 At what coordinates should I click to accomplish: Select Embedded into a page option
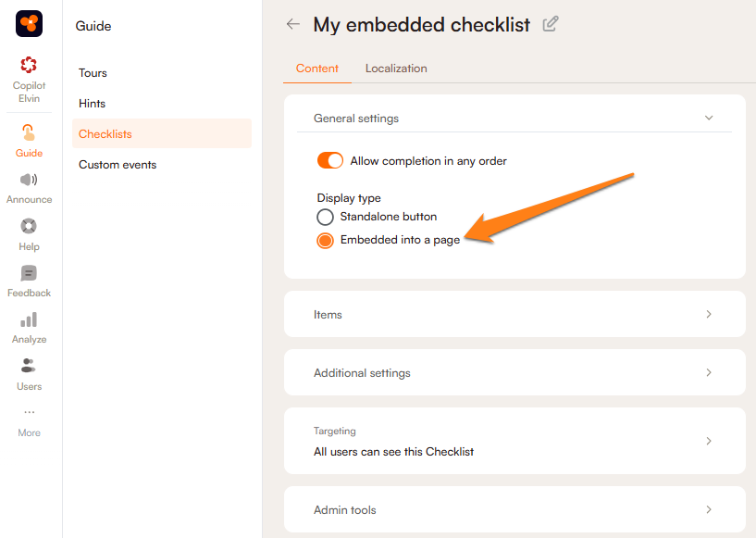point(325,241)
